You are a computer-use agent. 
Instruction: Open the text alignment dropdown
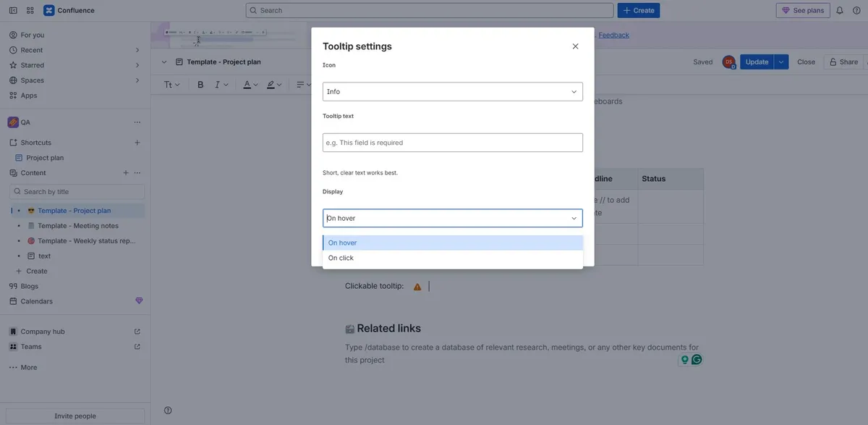pos(304,85)
